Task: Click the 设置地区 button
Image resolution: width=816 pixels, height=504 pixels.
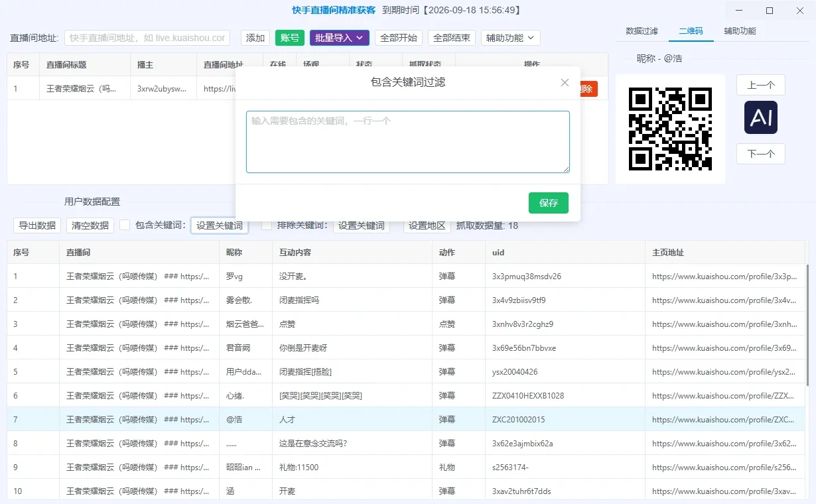Action: point(427,225)
